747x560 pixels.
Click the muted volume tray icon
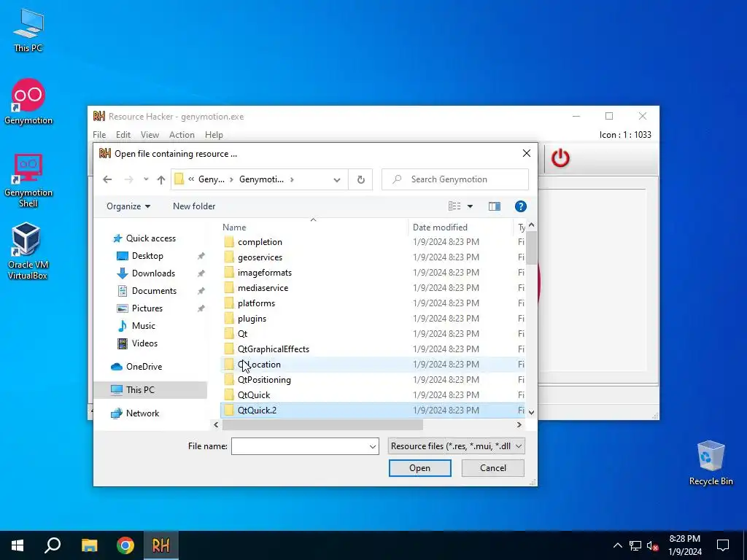[653, 545]
